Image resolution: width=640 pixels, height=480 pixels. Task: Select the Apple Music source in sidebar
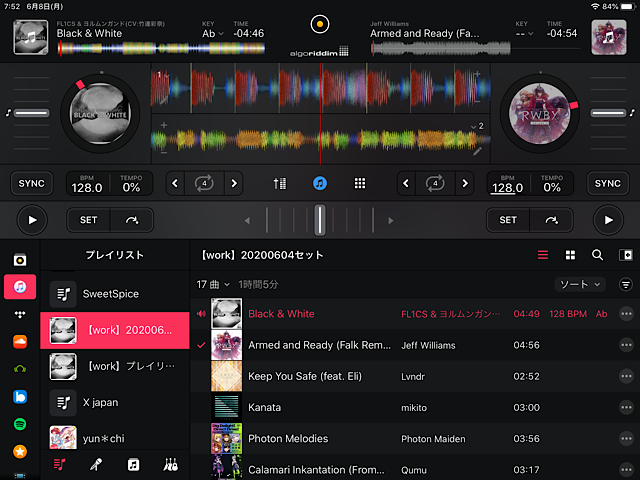click(x=20, y=287)
